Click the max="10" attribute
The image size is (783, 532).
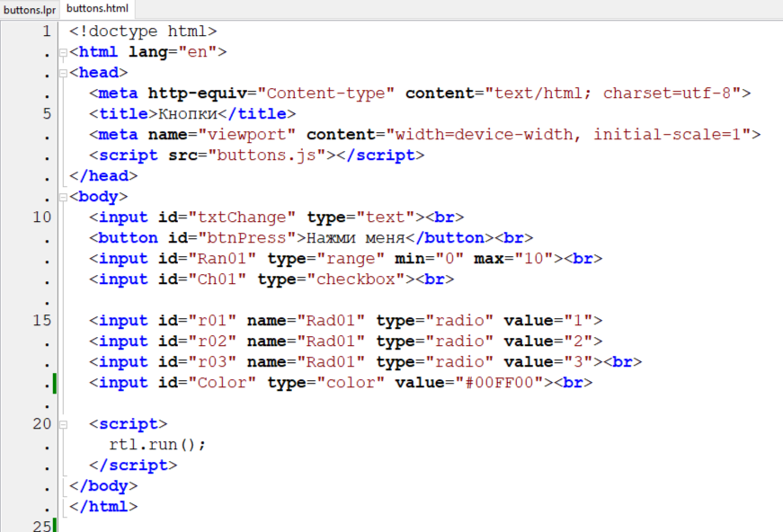[x=513, y=259]
